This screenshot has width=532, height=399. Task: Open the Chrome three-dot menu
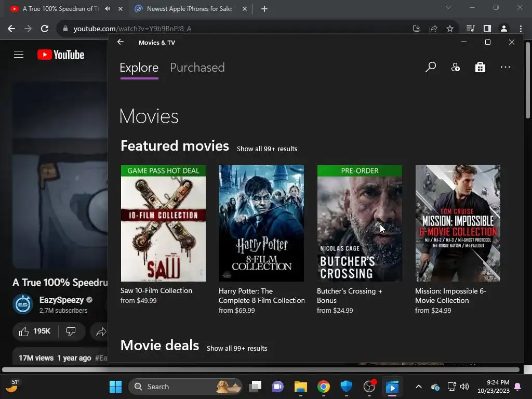(521, 29)
